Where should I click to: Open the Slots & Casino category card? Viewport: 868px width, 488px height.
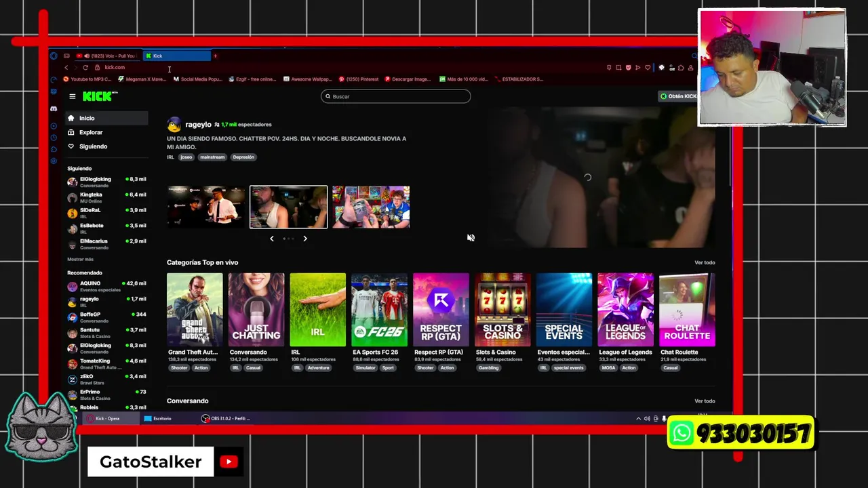(502, 310)
